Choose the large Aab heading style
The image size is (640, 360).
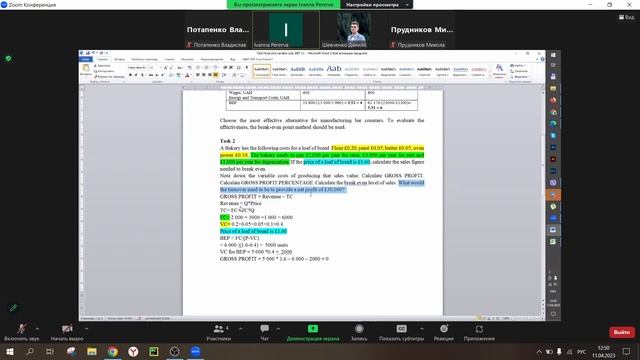(333, 70)
